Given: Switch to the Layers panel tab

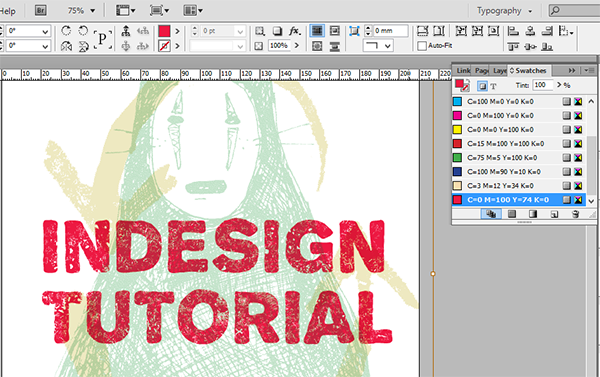Looking at the screenshot, I should pos(499,70).
